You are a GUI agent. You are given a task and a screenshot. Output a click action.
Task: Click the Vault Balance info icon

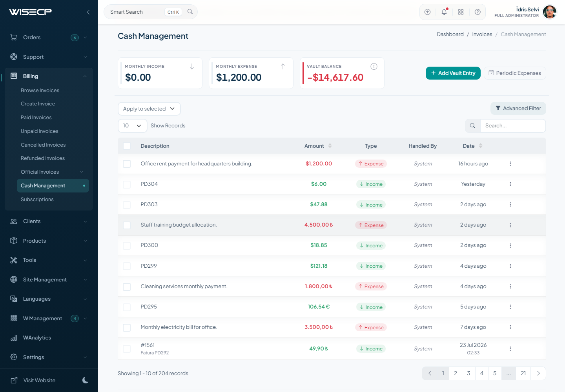point(374,67)
